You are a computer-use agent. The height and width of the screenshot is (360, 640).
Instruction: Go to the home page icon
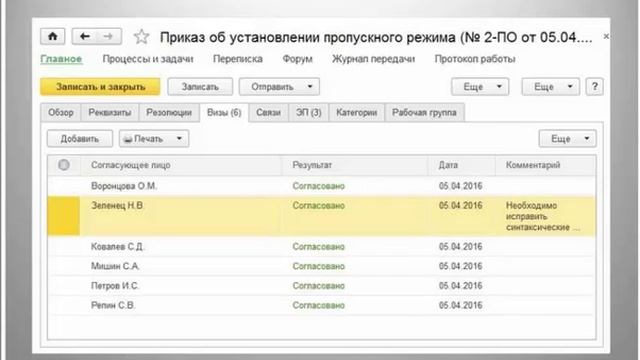click(52, 36)
